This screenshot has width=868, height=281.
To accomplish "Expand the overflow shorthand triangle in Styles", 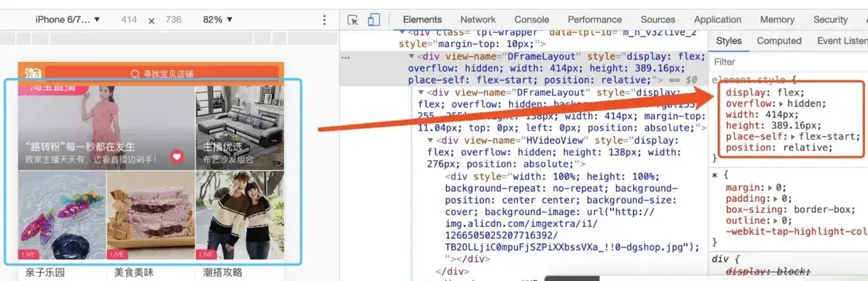I will coord(782,104).
